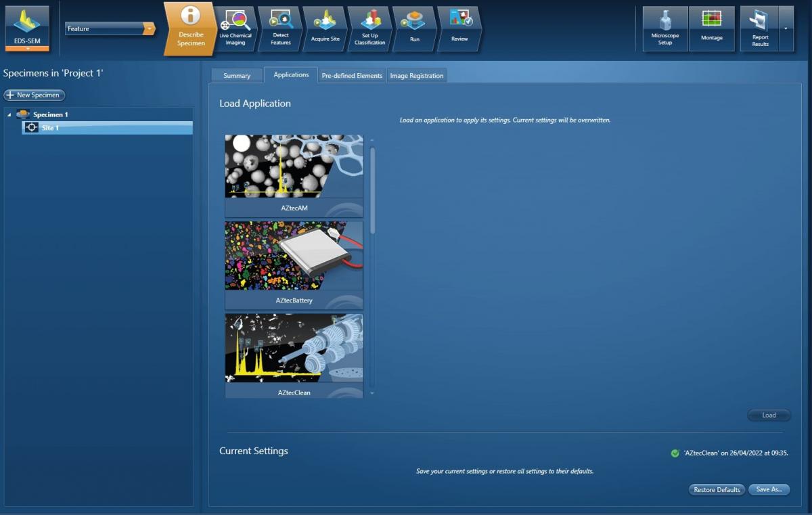
Task: Click the application list scrollbar down arrow
Action: point(371,393)
